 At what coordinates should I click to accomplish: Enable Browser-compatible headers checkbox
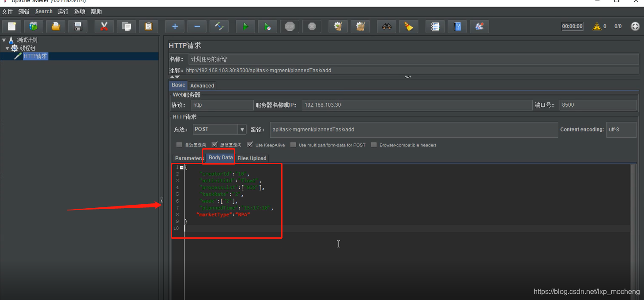coord(374,145)
